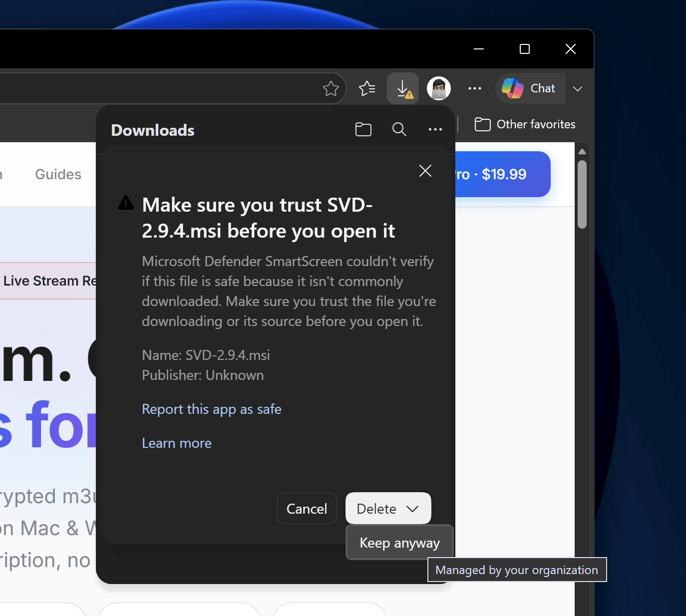Open Copilot Chat

(530, 89)
